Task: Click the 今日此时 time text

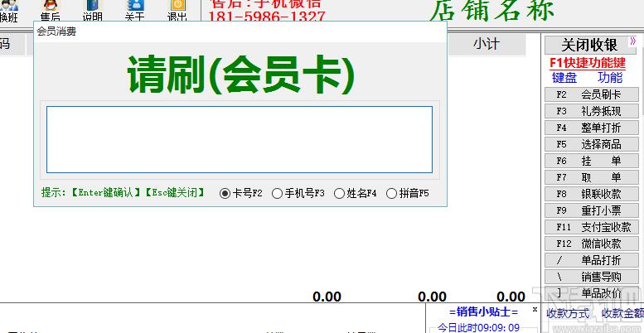Action: click(478, 328)
